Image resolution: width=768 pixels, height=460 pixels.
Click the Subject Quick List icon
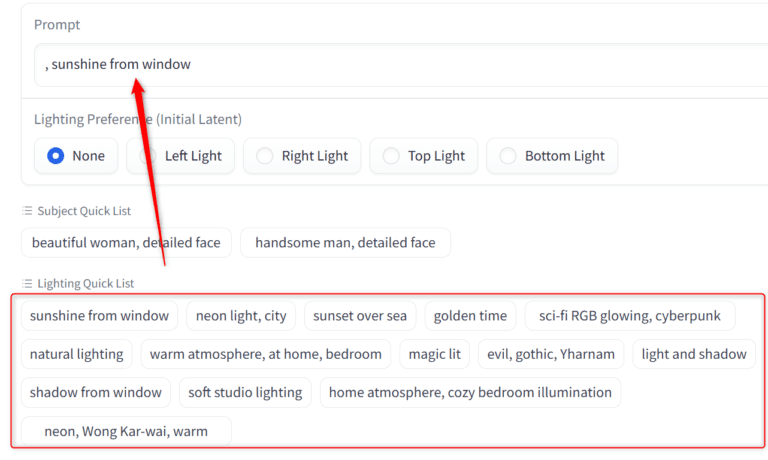[27, 211]
